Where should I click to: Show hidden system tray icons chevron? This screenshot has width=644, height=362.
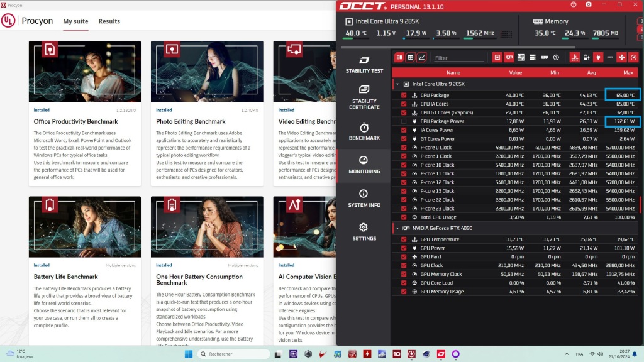pyautogui.click(x=567, y=354)
